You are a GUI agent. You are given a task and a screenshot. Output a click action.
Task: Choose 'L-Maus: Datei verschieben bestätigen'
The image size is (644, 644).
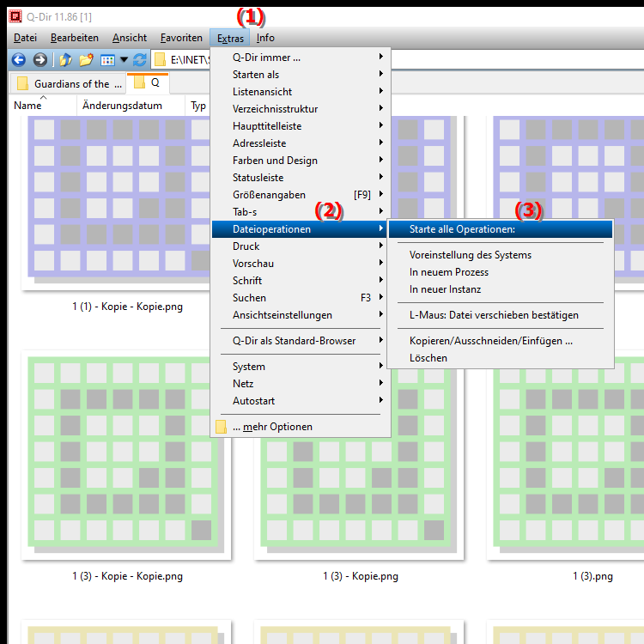pos(494,315)
